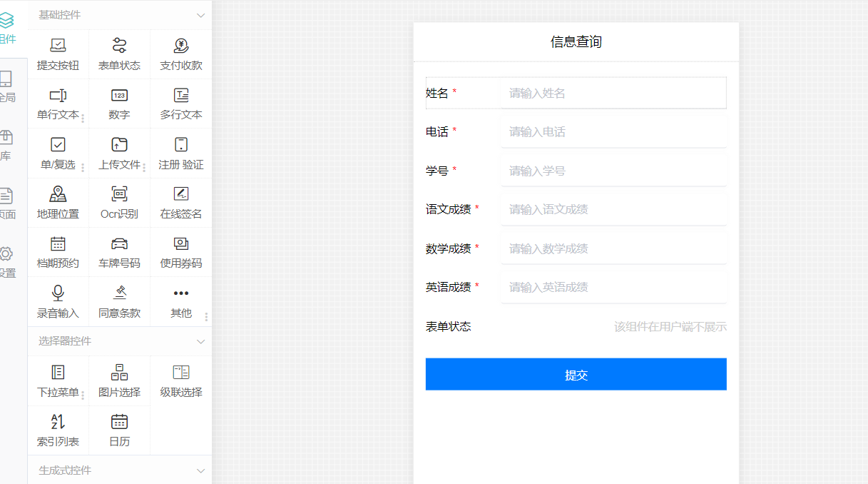The image size is (868, 484).
Task: Collapse the 基础控件 section
Action: point(200,14)
